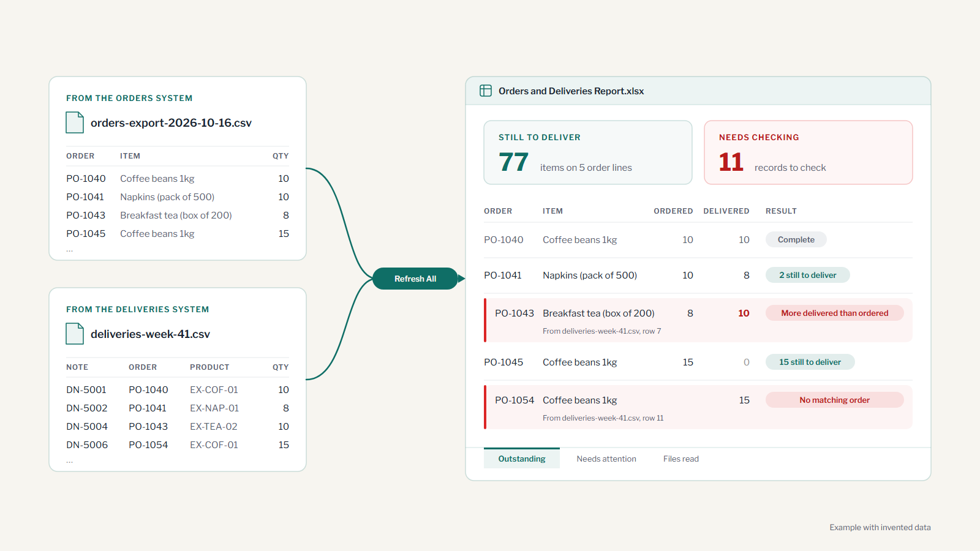This screenshot has width=980, height=551.
Task: Click the 'More delivered than ordered' pill
Action: 835,313
